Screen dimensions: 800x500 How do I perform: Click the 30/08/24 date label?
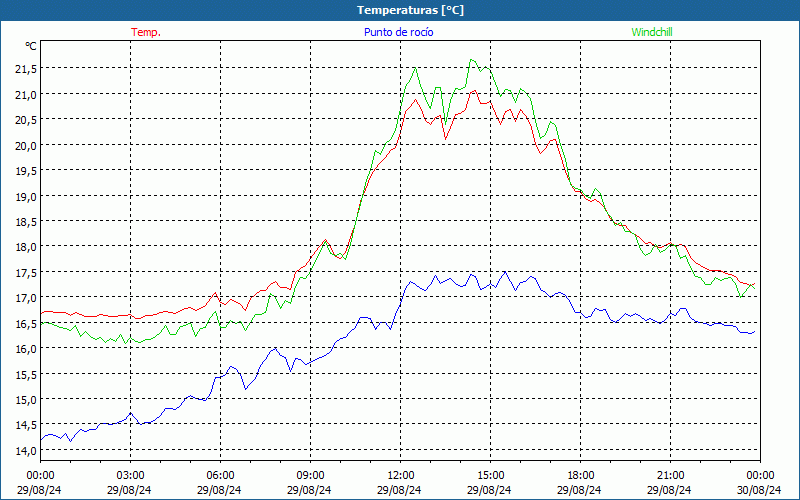tap(759, 490)
